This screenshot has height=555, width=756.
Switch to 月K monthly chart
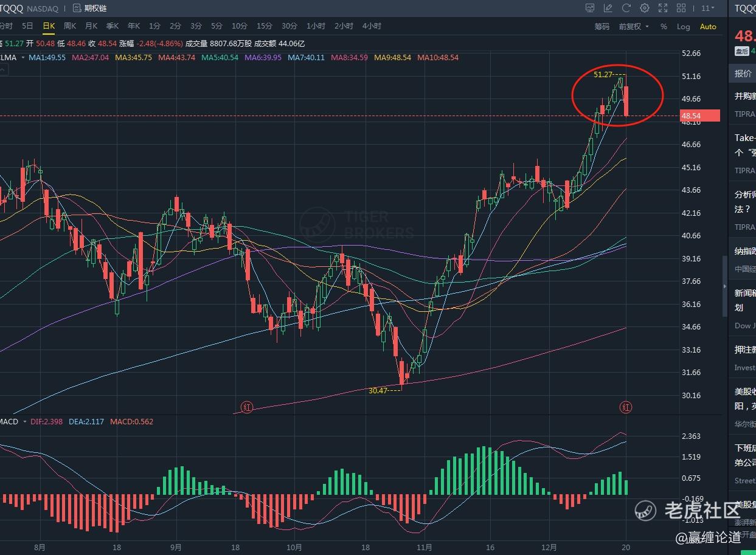click(x=91, y=26)
